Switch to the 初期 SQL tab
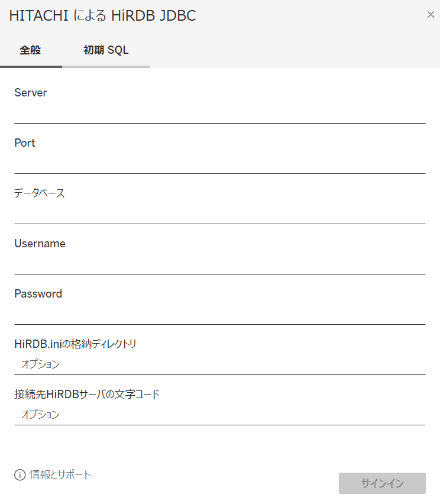This screenshot has height=504, width=440. pos(105,50)
